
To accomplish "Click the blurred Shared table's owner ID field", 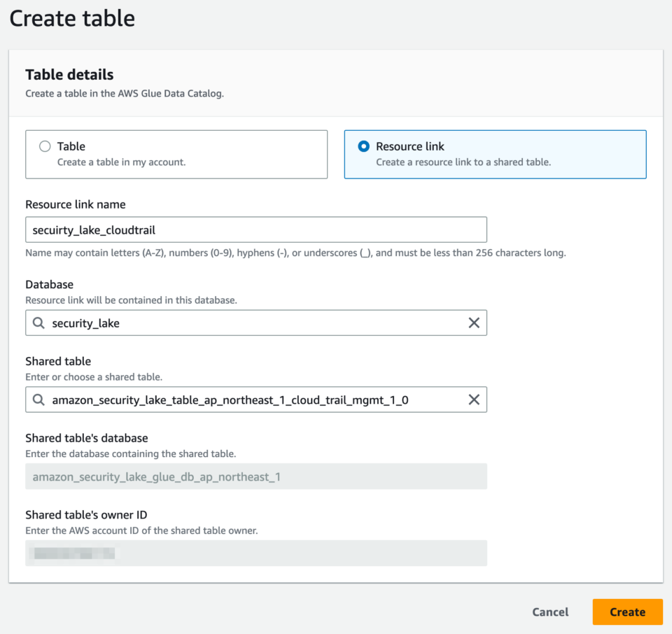I will (255, 553).
